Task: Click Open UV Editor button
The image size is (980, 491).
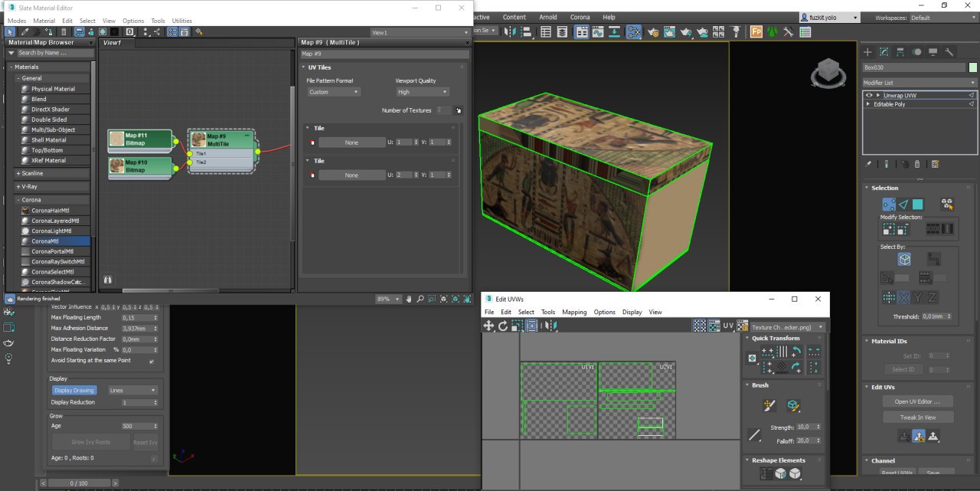Action: click(x=917, y=401)
